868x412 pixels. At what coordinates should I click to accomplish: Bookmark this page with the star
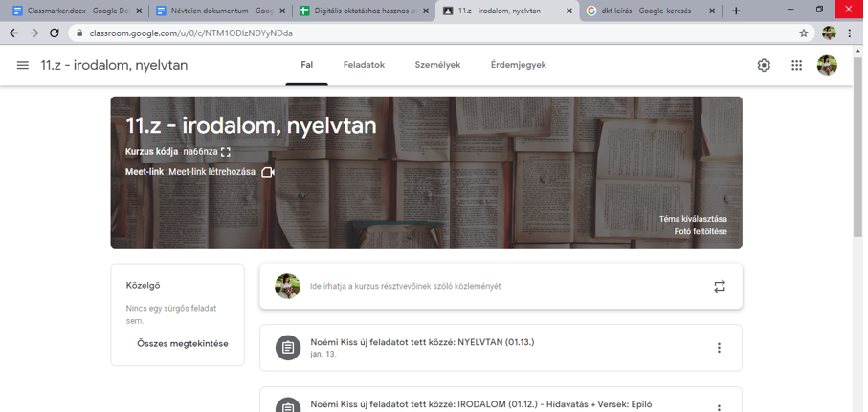click(803, 33)
